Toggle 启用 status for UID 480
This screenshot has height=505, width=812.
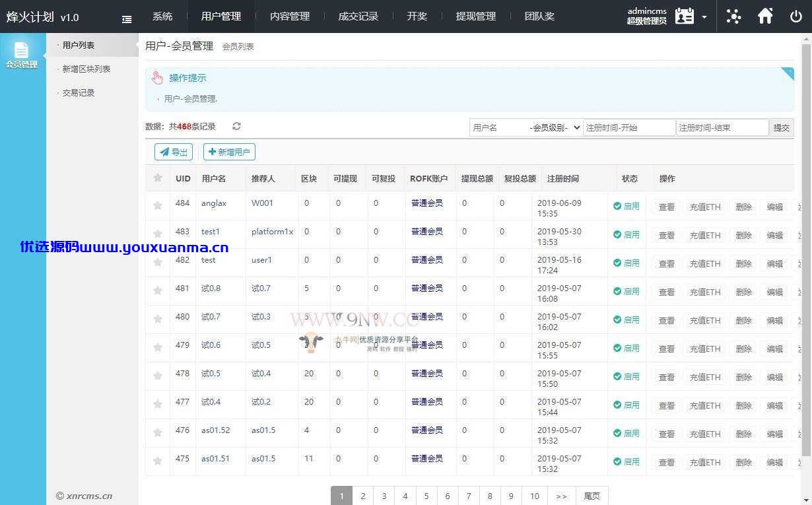[626, 320]
